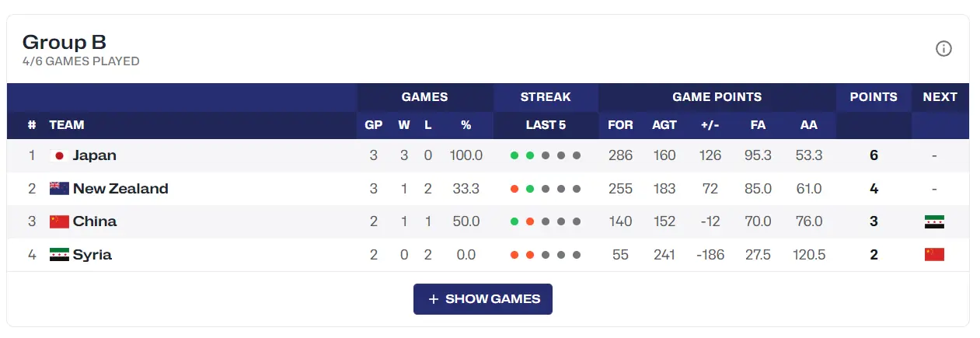Expand the Show Games button
980x338 pixels.
click(x=483, y=299)
